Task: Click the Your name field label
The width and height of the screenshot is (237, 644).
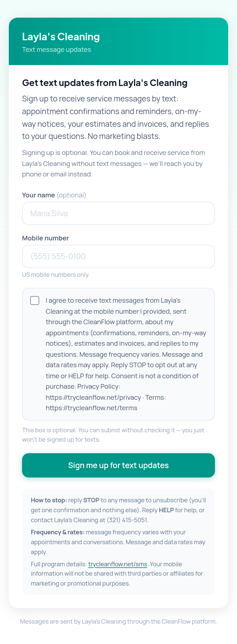Action: pos(38,195)
